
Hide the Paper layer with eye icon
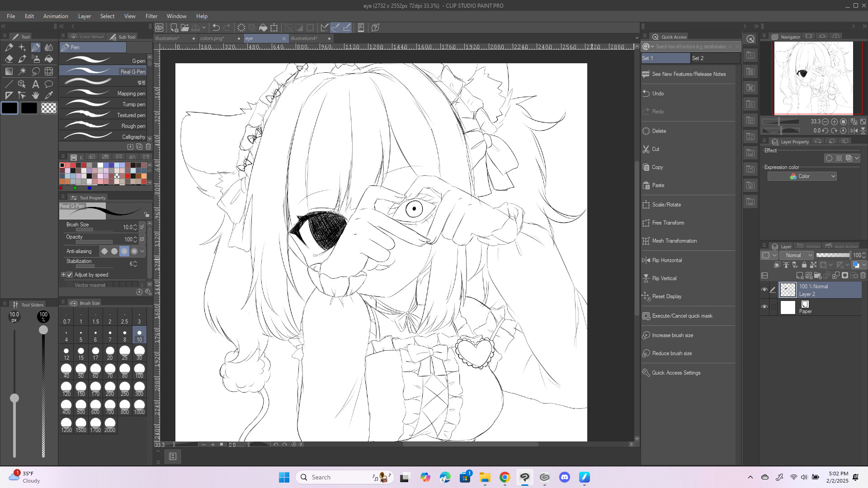click(x=764, y=307)
